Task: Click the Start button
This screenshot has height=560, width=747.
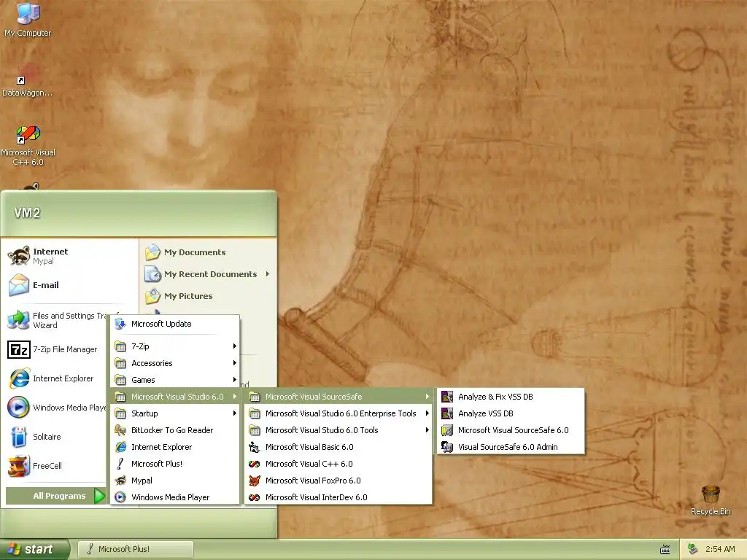Action: (34, 549)
